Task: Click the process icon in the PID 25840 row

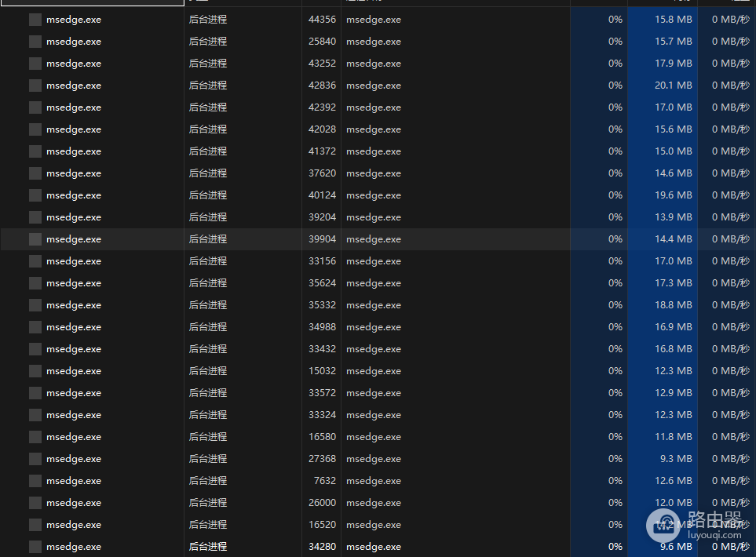Action: (x=35, y=42)
